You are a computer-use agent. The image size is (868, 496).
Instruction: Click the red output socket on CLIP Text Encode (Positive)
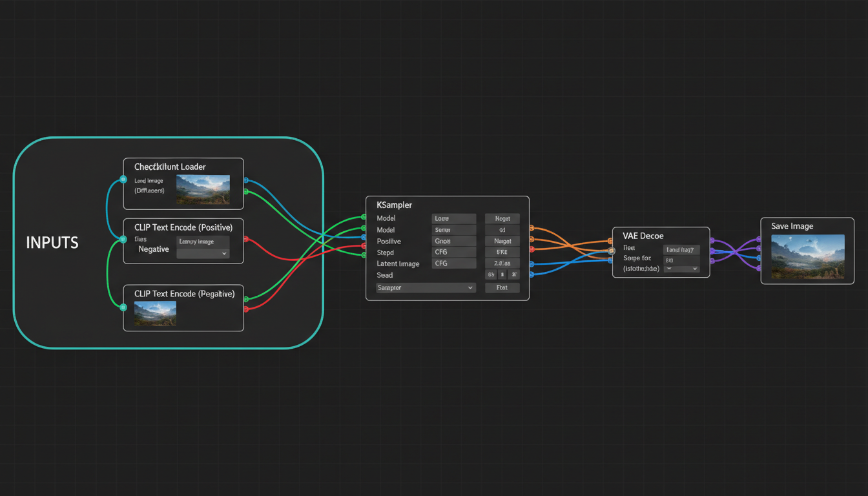(246, 238)
